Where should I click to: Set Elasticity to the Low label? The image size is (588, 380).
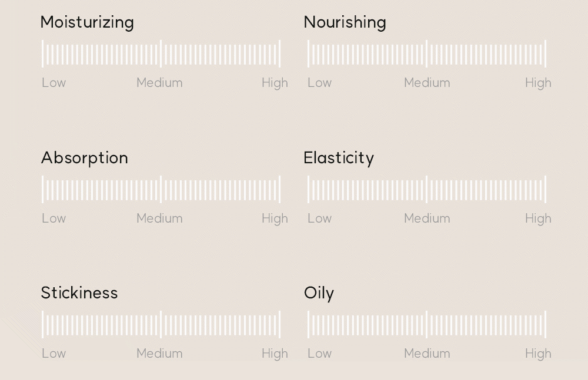(x=319, y=218)
